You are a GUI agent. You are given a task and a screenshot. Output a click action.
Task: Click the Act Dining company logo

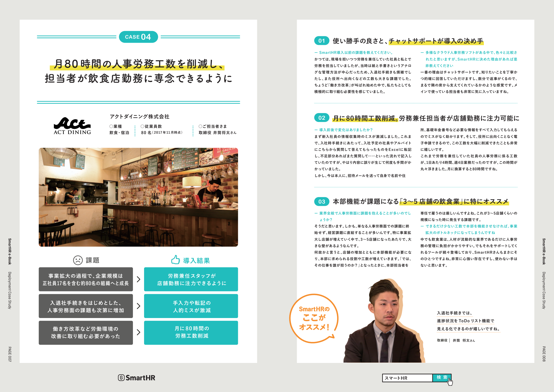click(x=72, y=126)
